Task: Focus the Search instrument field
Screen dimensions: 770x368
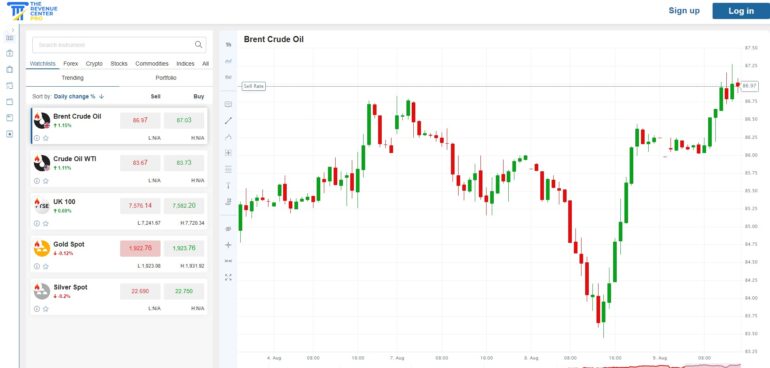Action: (119, 45)
